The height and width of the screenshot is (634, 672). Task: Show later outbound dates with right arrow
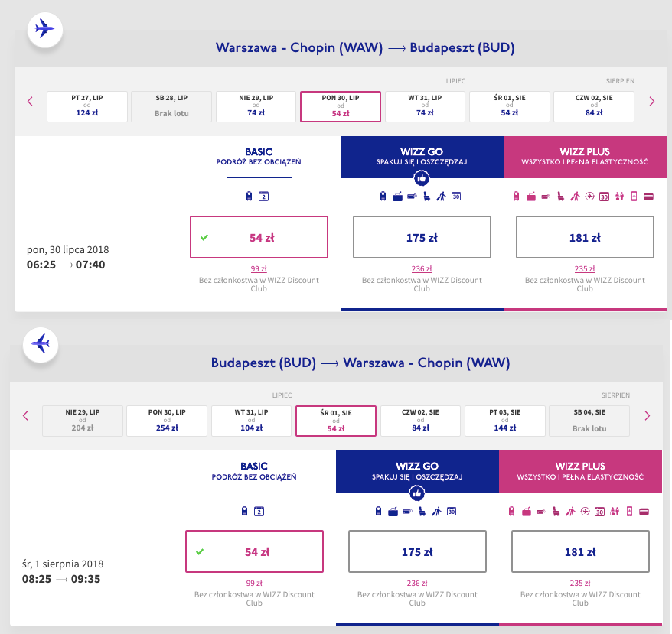652,102
